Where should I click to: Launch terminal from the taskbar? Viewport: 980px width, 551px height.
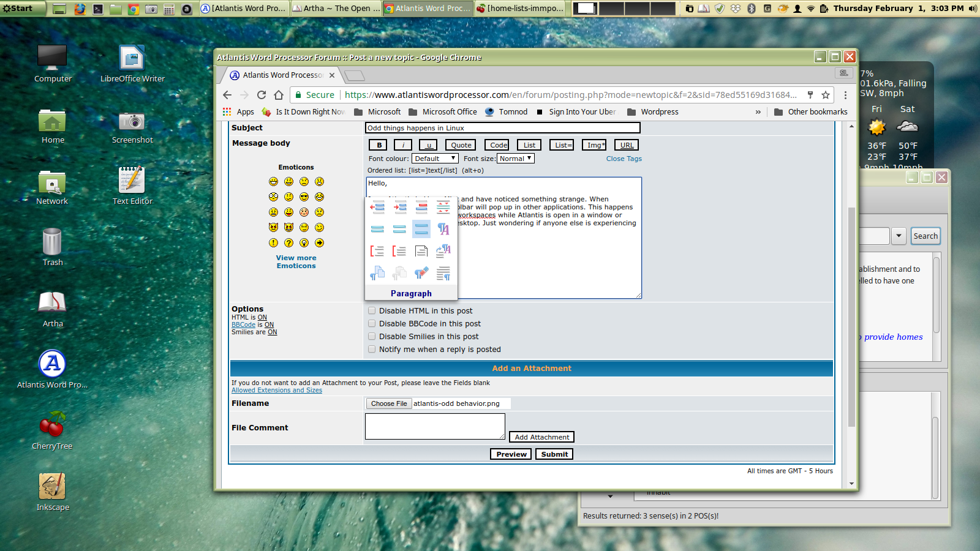coord(98,9)
